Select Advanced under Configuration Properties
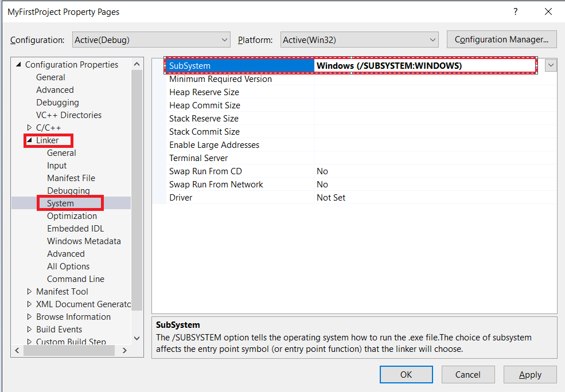 coord(54,90)
